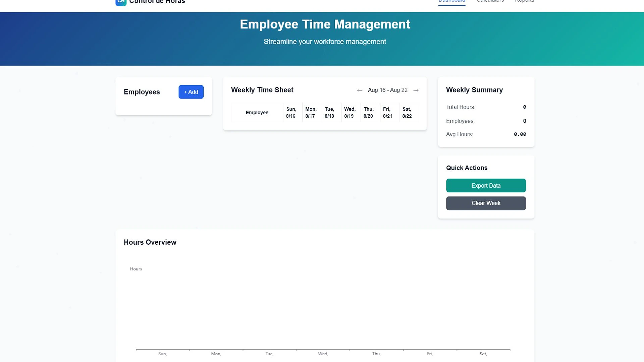Screen dimensions: 644x362
Task: Open the Dashboard tab
Action: click(452, 1)
